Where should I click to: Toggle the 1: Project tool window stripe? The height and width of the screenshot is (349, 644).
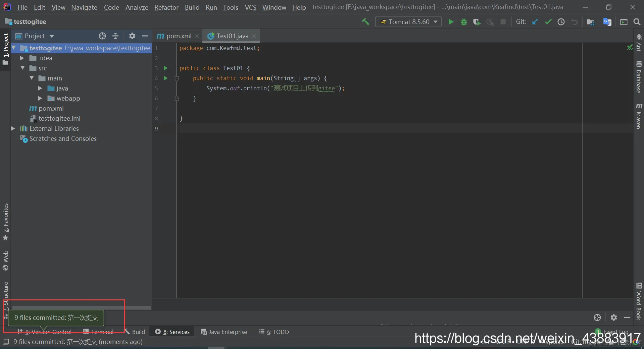tap(5, 49)
